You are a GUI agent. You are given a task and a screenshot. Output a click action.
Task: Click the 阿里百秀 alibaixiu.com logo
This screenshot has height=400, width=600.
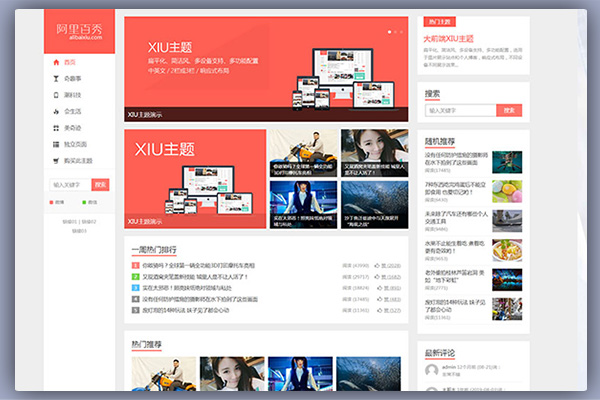(79, 31)
